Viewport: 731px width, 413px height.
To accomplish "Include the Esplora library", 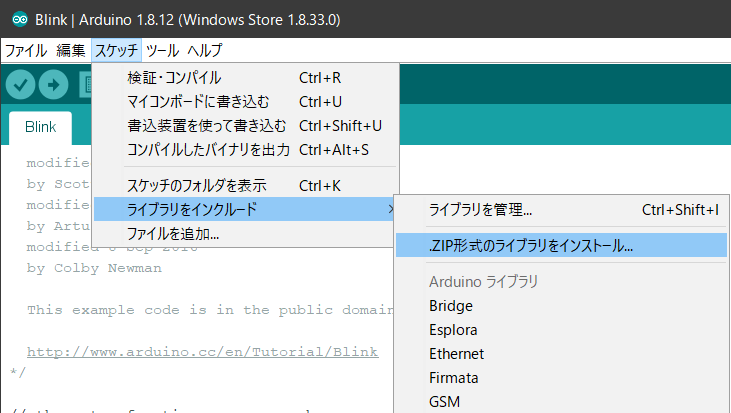I will click(x=561, y=330).
